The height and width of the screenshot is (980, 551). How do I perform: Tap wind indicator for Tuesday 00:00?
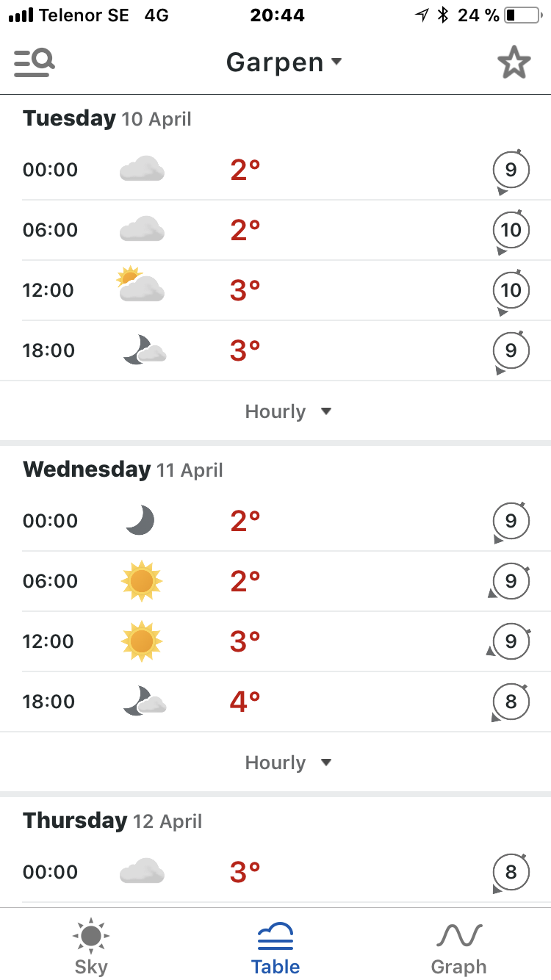511,171
